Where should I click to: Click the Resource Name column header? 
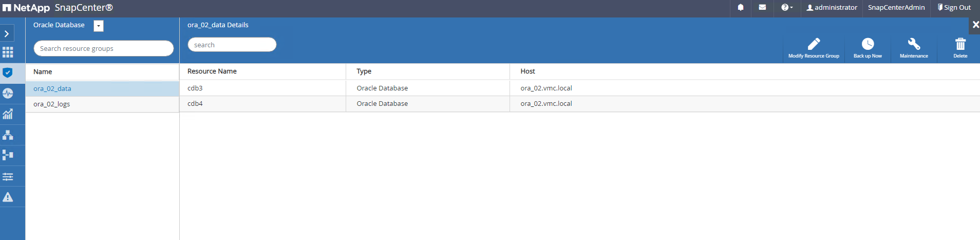212,71
